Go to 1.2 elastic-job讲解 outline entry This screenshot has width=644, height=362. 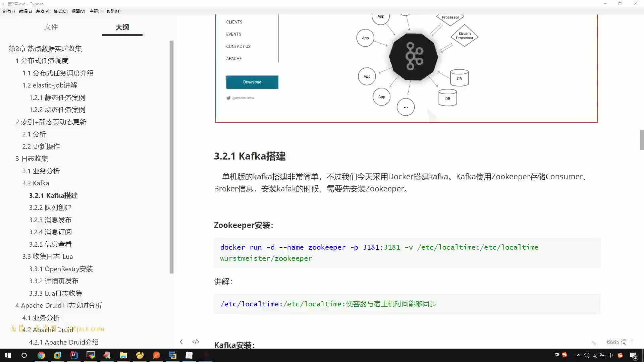50,85
